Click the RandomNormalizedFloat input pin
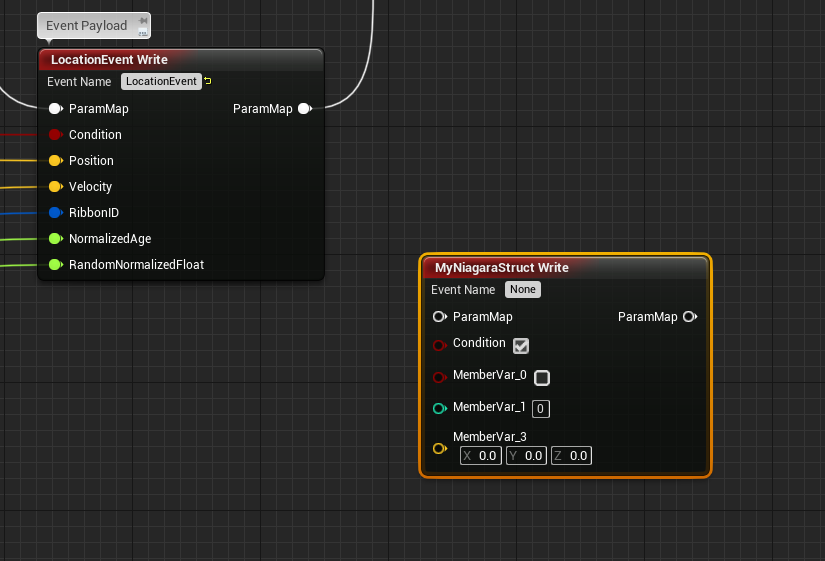Viewport: 825px width, 561px height. [56, 265]
